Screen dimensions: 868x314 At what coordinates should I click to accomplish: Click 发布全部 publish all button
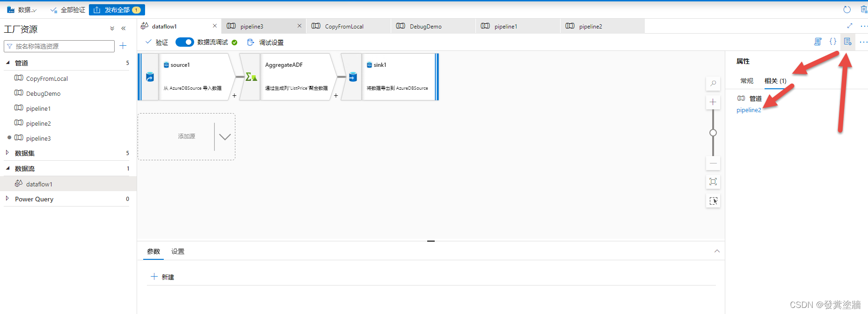pos(117,10)
